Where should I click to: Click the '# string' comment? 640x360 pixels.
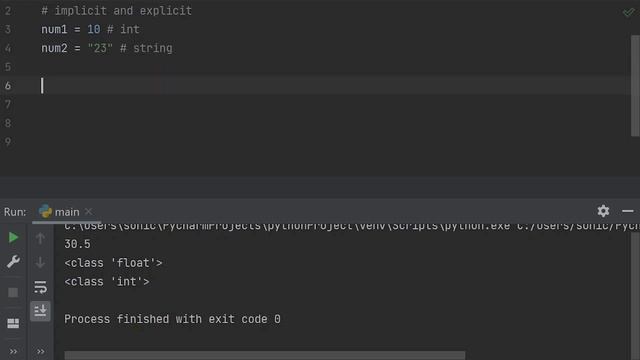click(146, 48)
